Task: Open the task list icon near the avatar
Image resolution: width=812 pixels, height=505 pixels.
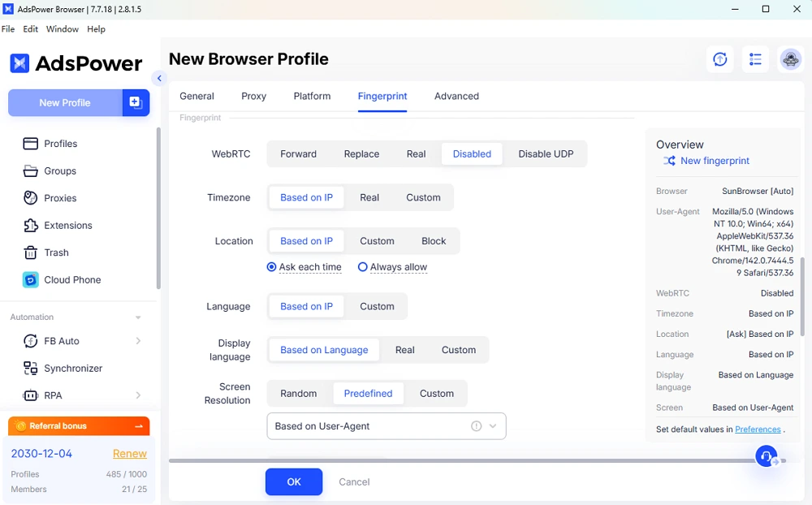Action: (x=755, y=59)
